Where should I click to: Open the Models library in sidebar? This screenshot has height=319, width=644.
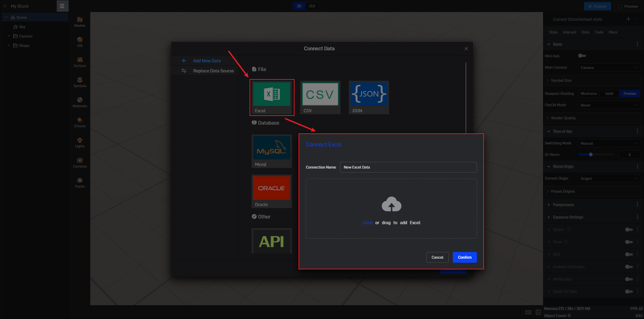(80, 22)
